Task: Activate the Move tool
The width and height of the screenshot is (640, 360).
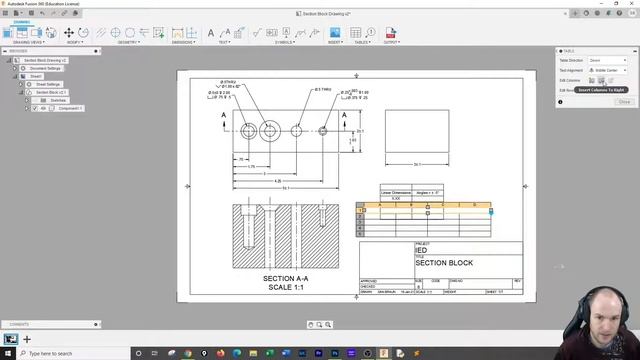Action: (x=69, y=33)
